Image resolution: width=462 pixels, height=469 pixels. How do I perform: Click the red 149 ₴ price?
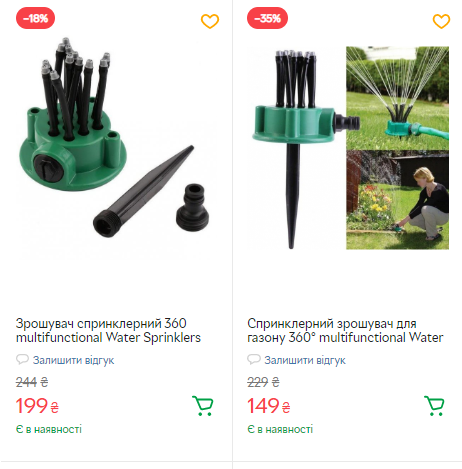(x=269, y=406)
